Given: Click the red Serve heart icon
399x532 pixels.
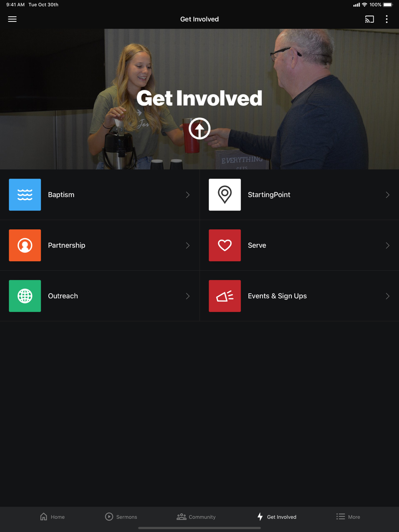Looking at the screenshot, I should click(x=225, y=245).
